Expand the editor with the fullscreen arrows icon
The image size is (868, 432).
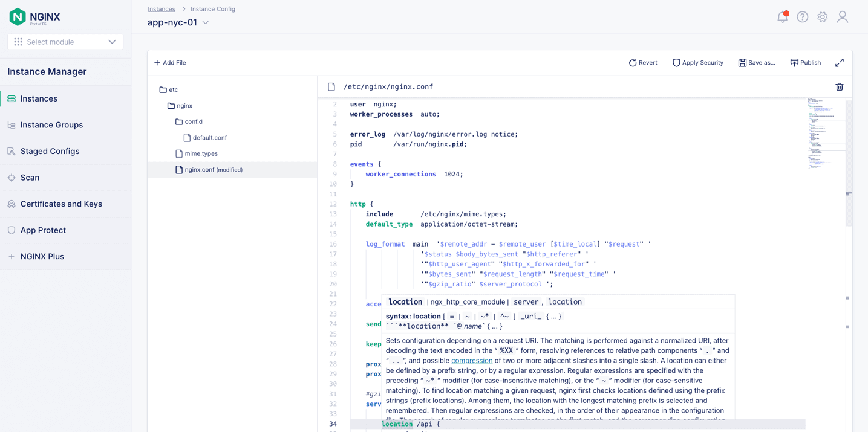[x=840, y=62]
